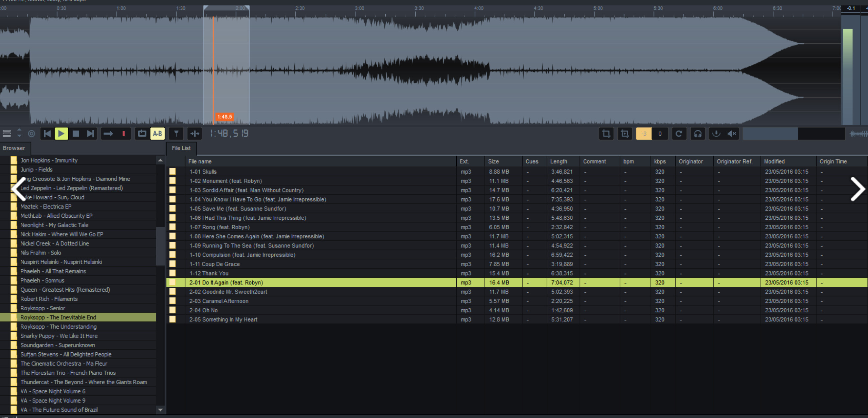Stop playback with the square Stop button

[76, 134]
